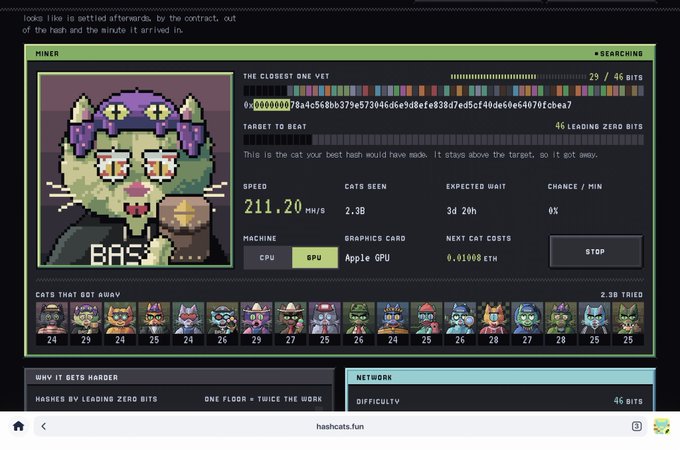Click the large pixel cat portrait

135,170
